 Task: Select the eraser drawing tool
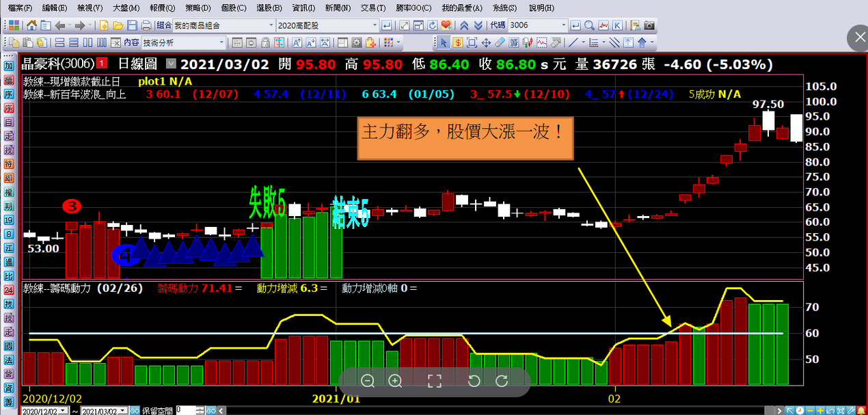coord(500,42)
